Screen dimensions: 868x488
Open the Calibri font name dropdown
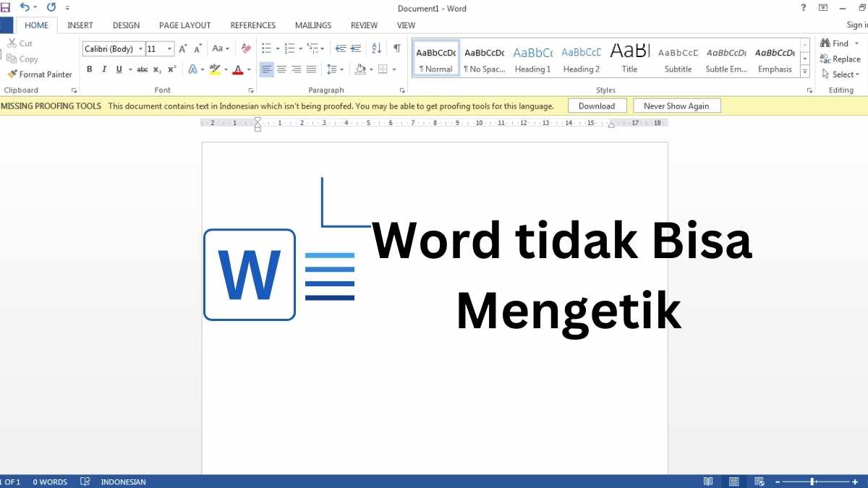click(141, 48)
